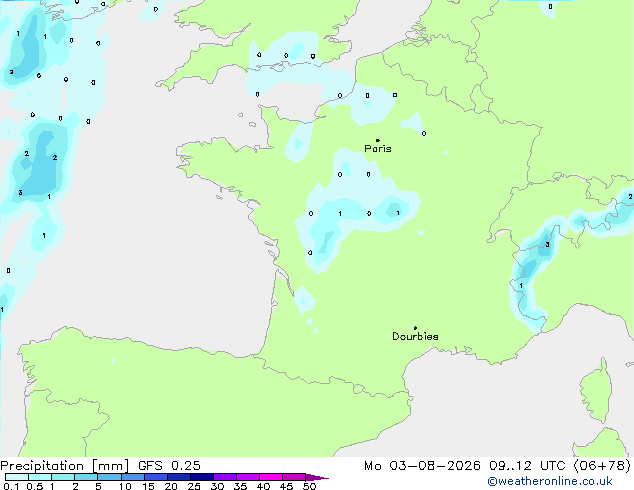Click the Dourbies location label
The image size is (634, 490).
(x=415, y=336)
